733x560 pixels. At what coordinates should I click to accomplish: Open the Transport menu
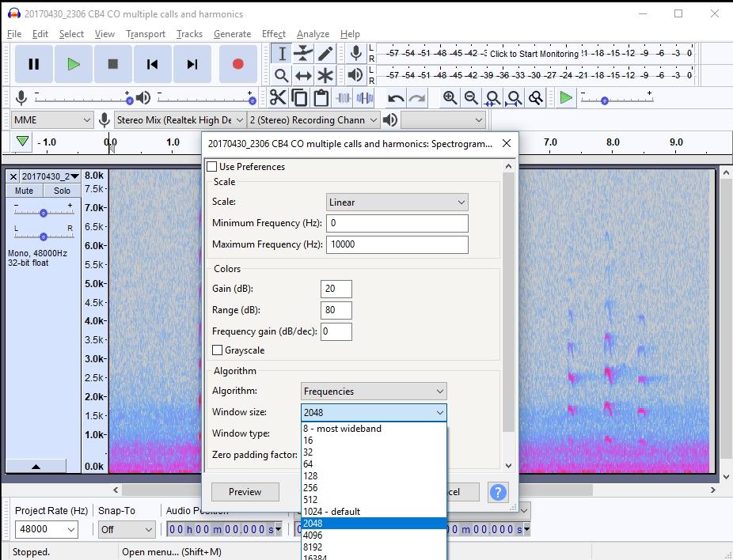coord(146,34)
